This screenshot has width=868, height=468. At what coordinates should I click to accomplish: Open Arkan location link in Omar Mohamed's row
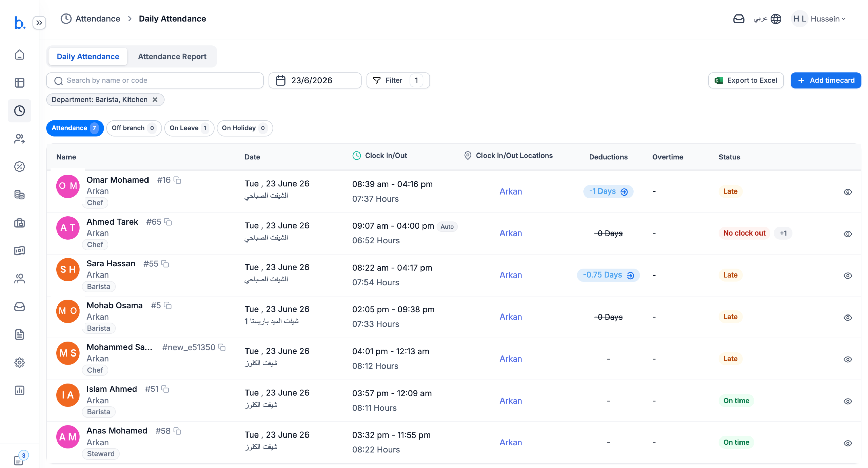pyautogui.click(x=511, y=191)
